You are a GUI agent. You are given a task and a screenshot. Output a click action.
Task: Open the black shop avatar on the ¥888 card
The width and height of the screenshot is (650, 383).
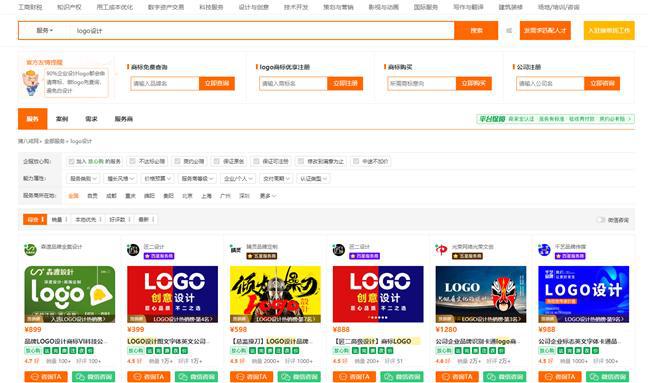tap(338, 250)
